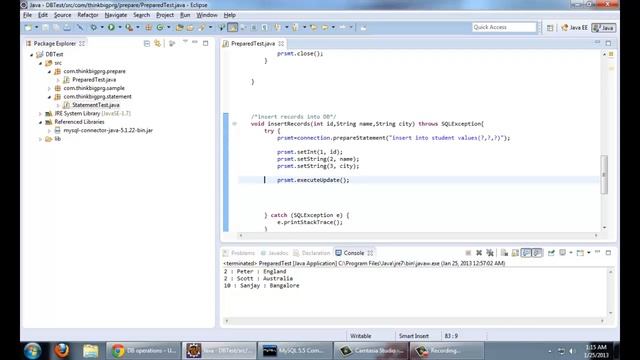
Task: Click the New Java Class green icon
Action: 160,27
